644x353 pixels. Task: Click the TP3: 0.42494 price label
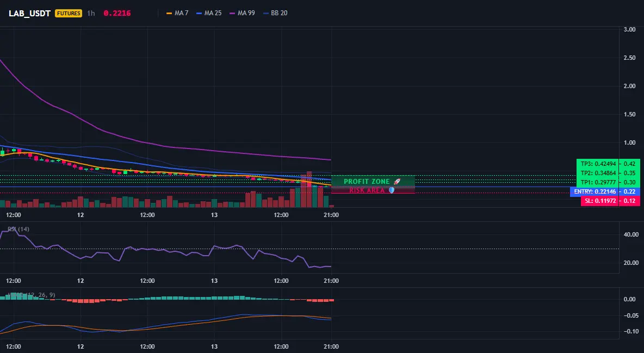tap(598, 164)
